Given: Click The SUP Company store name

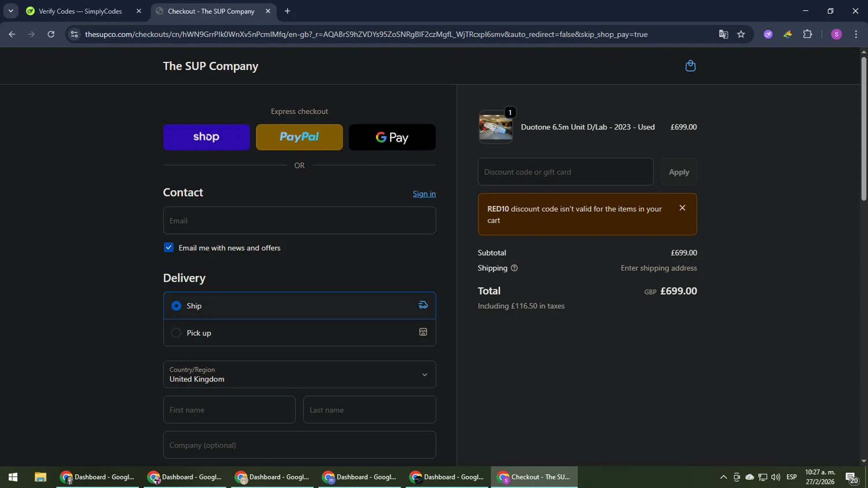Looking at the screenshot, I should 211,66.
